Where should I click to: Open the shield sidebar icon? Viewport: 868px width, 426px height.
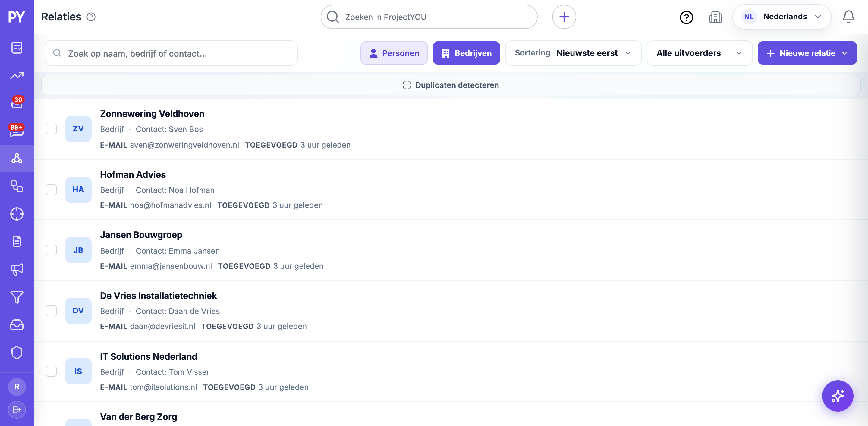click(x=17, y=352)
